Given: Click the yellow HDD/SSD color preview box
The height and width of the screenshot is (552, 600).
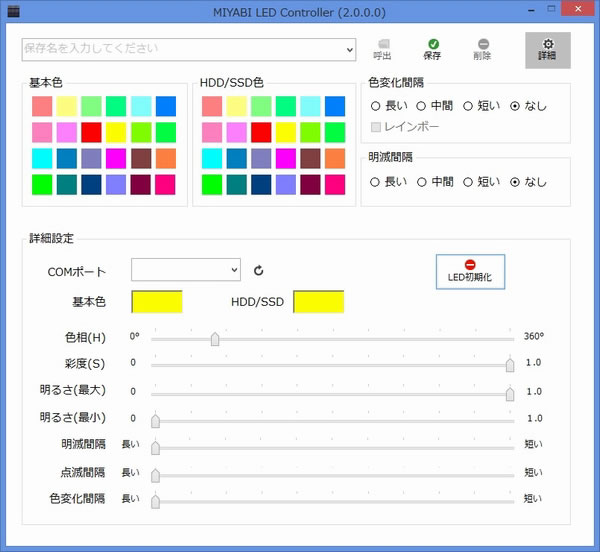Looking at the screenshot, I should [318, 301].
